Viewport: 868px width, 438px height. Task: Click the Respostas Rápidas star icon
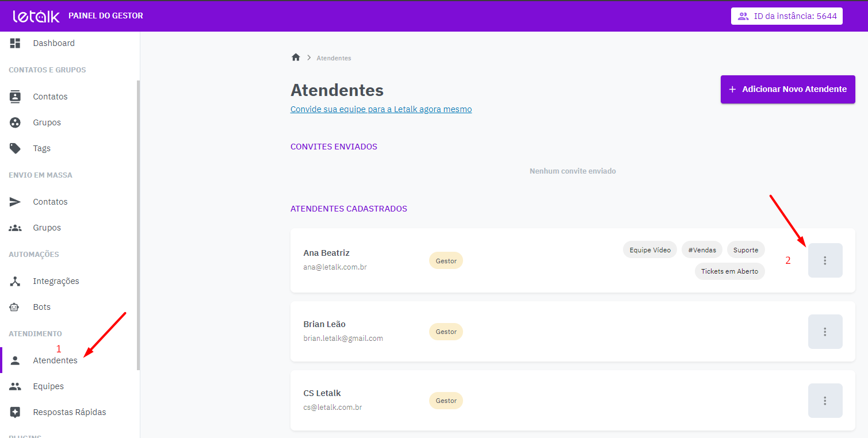[x=15, y=412]
